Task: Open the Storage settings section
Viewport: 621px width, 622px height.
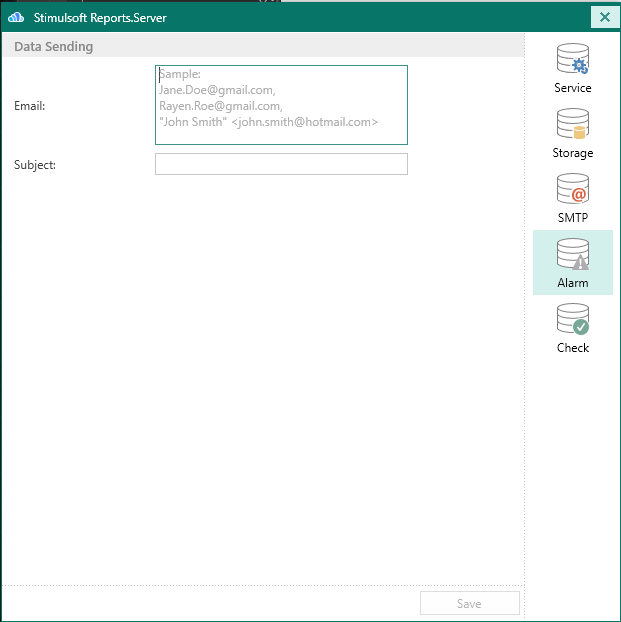Action: 573,133
